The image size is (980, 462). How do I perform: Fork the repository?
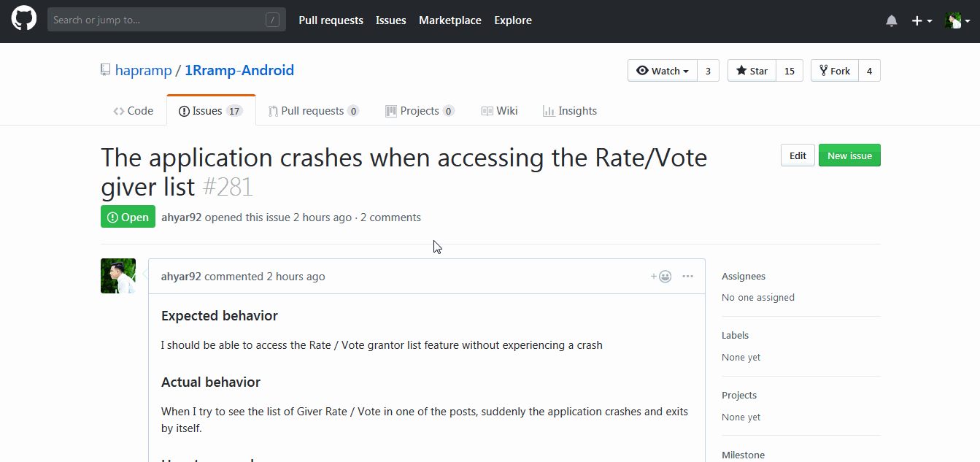835,71
